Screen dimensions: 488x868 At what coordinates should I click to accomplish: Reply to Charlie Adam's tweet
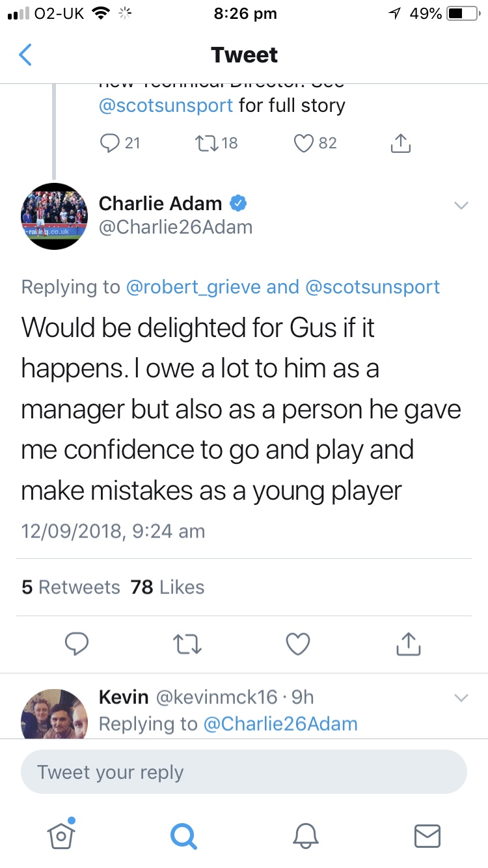[77, 644]
